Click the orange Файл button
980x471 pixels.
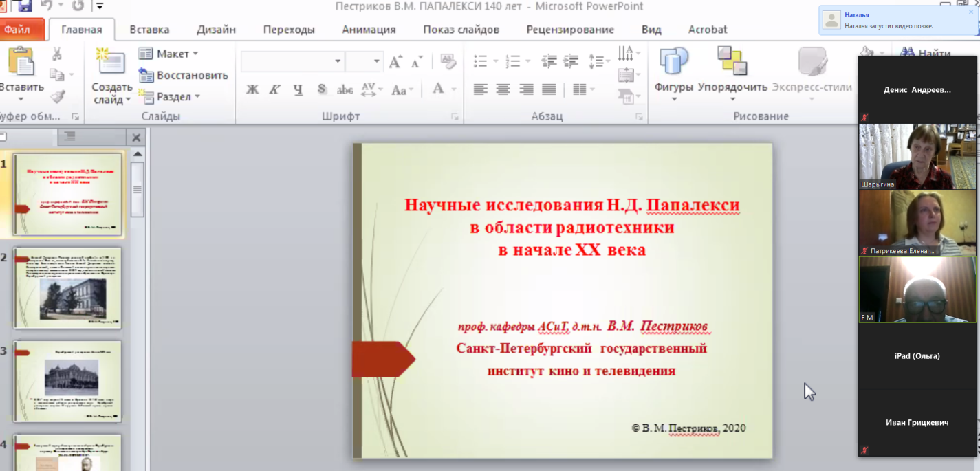click(x=19, y=30)
